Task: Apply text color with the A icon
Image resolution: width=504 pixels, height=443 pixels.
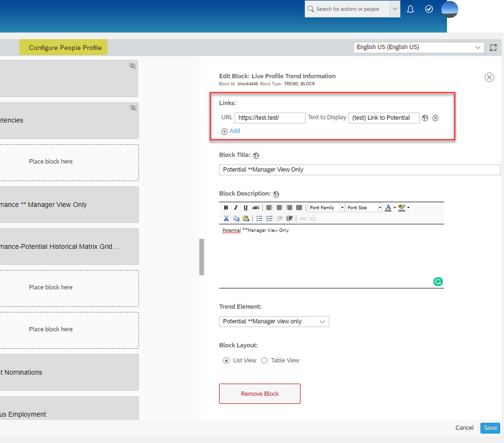Action: click(x=388, y=208)
